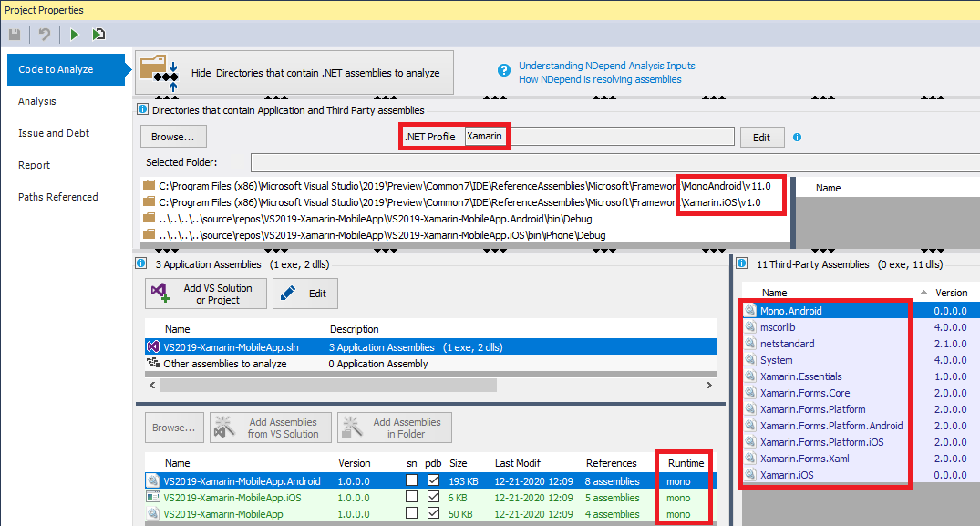
Task: Click Runtime column header
Action: point(686,463)
